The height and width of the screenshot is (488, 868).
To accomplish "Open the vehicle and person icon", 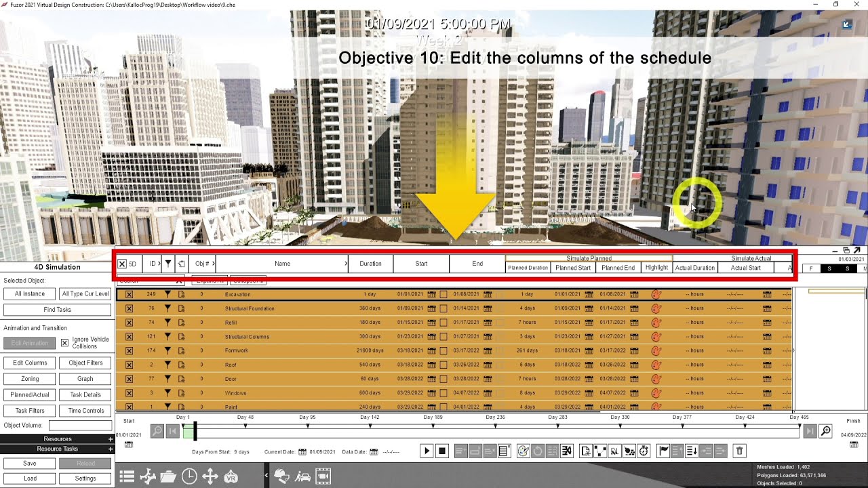I will 302,476.
